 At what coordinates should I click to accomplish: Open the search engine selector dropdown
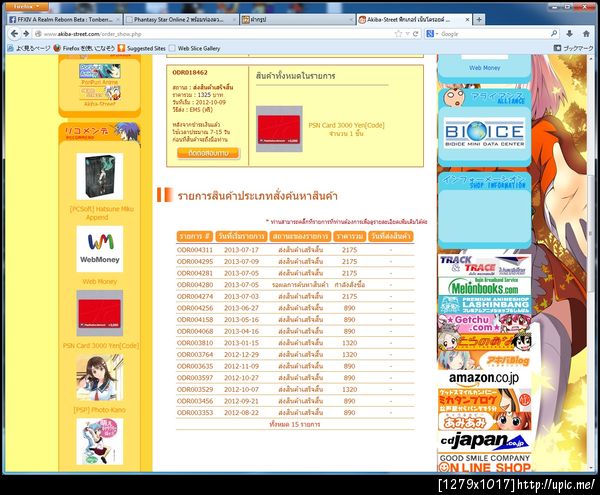pos(432,34)
